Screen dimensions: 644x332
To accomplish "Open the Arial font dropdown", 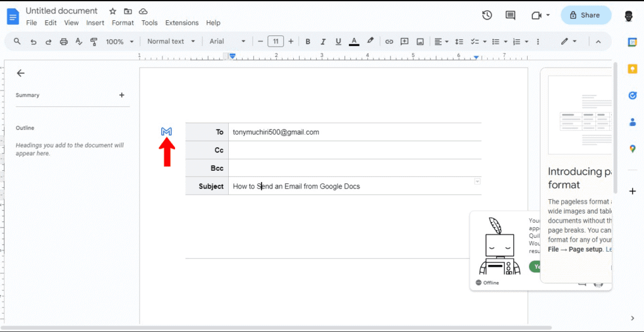I will pos(228,42).
